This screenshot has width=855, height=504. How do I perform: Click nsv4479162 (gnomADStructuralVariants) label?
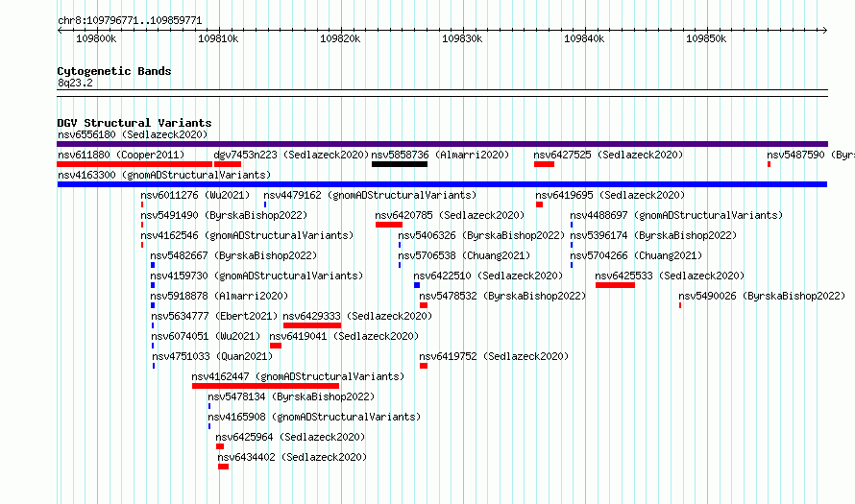pos(370,195)
